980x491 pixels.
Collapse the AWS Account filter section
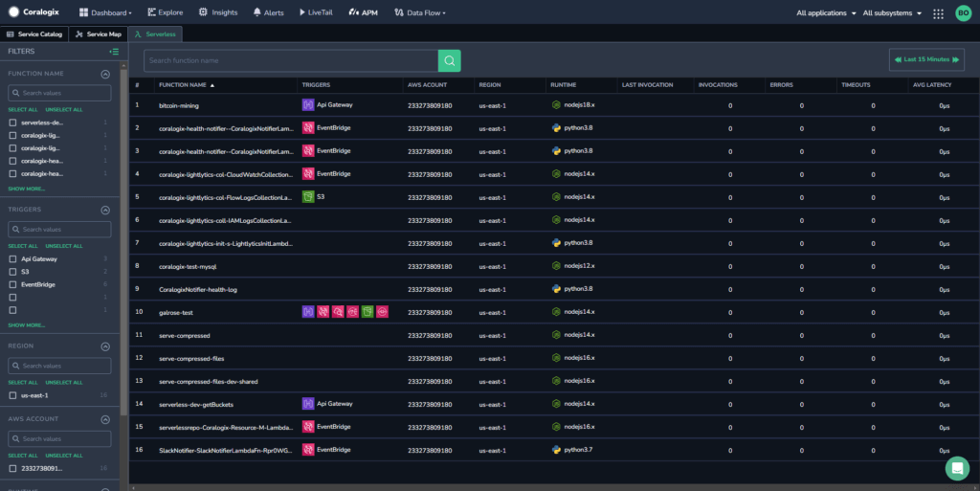105,420
